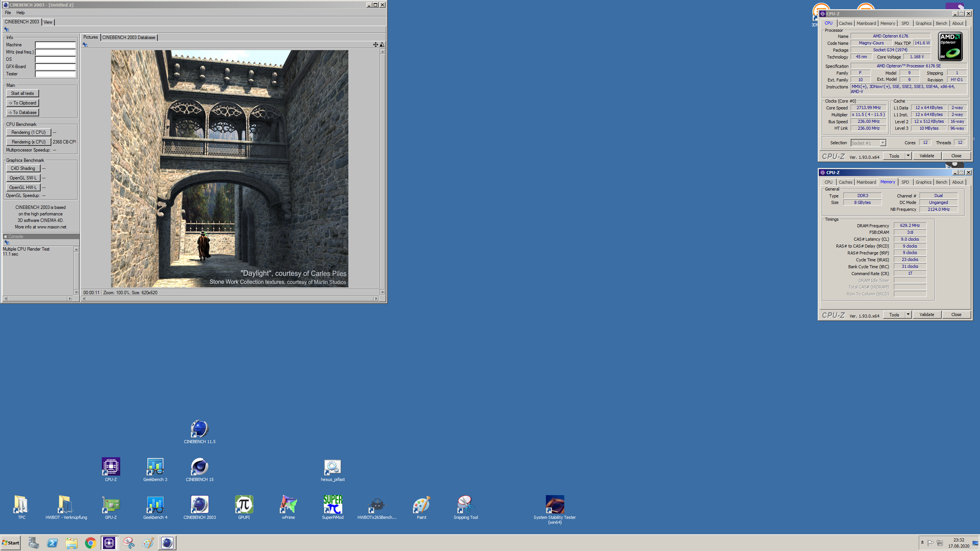Viewport: 980px width, 551px height.
Task: Open Graphics tab in lower CPU-Z window
Action: (x=923, y=182)
